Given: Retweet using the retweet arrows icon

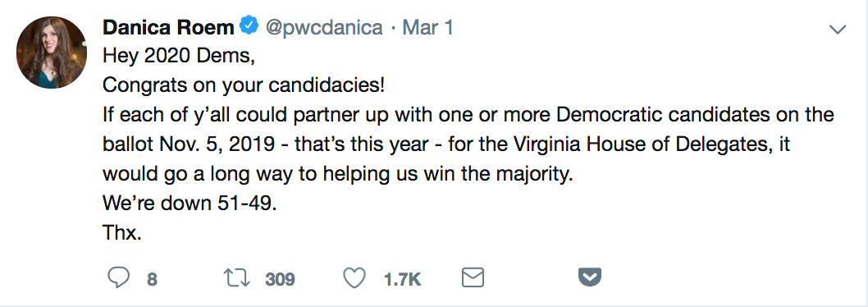Looking at the screenshot, I should click(x=237, y=278).
